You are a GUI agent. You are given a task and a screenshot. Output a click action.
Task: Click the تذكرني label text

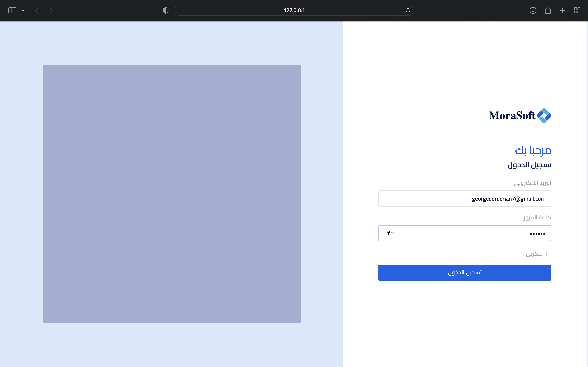coord(534,254)
